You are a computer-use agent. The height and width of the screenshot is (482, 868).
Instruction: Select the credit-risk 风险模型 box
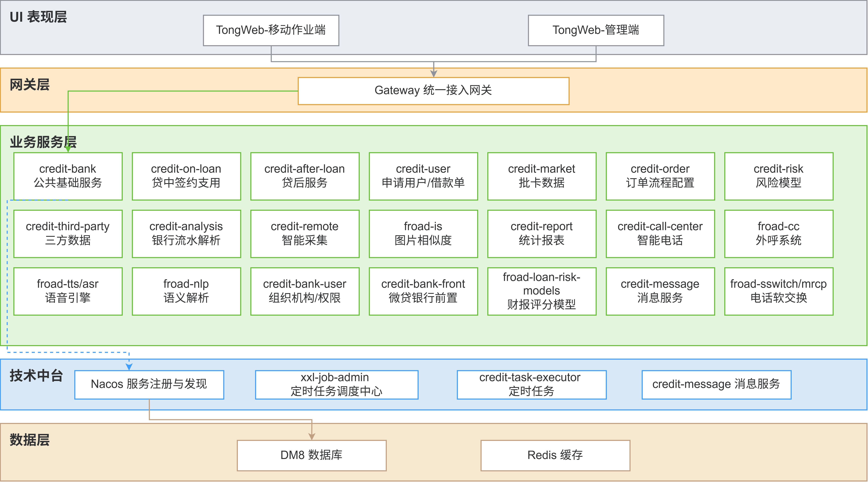779,176
